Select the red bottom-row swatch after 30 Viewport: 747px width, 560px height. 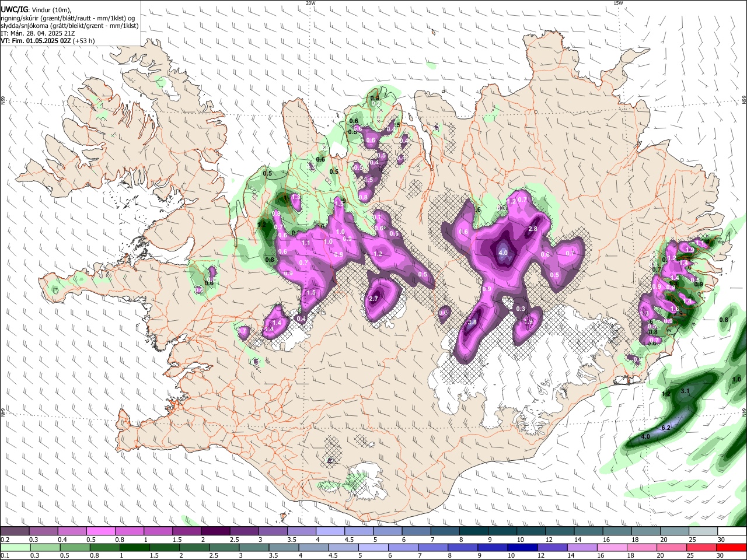tap(731, 547)
